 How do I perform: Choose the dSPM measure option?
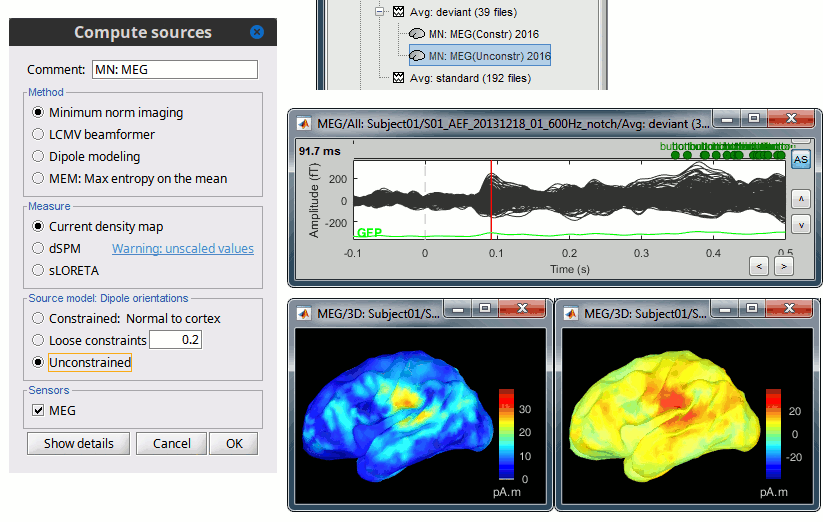39,249
